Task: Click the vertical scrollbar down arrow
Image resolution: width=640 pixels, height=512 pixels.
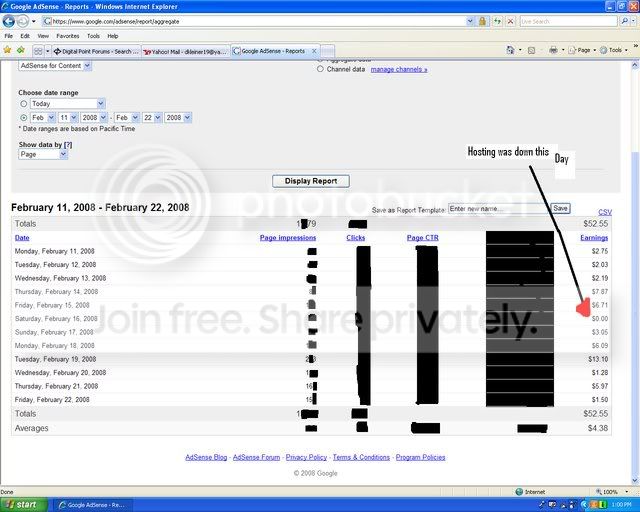Action: click(x=635, y=480)
